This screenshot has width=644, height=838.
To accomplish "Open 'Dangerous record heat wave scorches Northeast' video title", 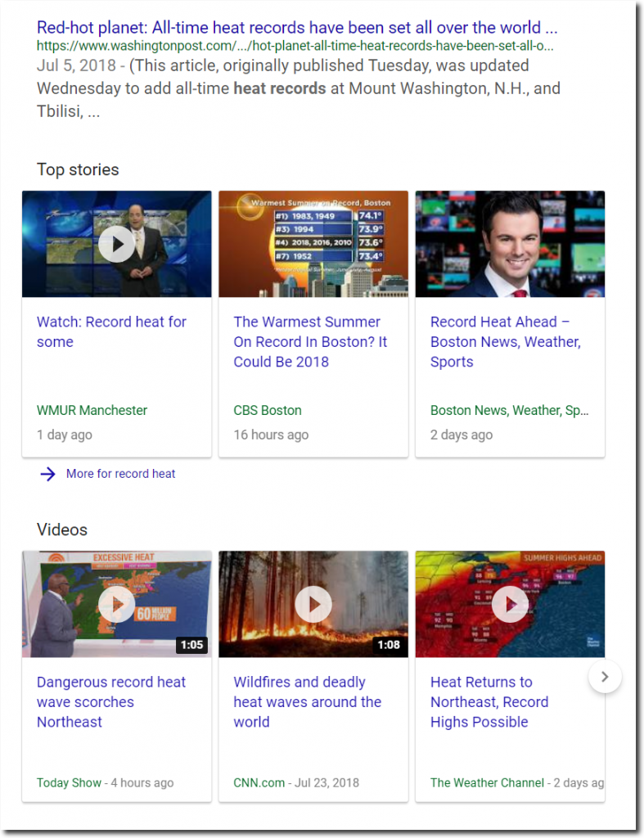I will pyautogui.click(x=111, y=701).
